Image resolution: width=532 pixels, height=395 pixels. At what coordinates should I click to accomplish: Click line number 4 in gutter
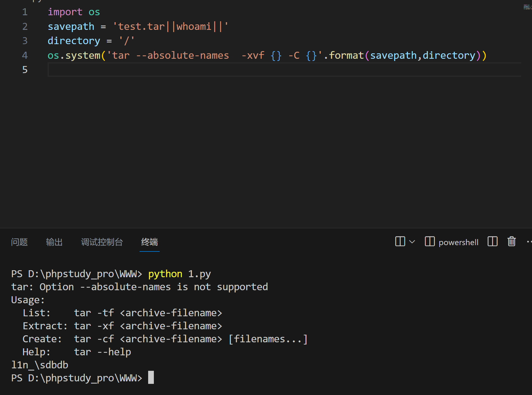coord(25,56)
